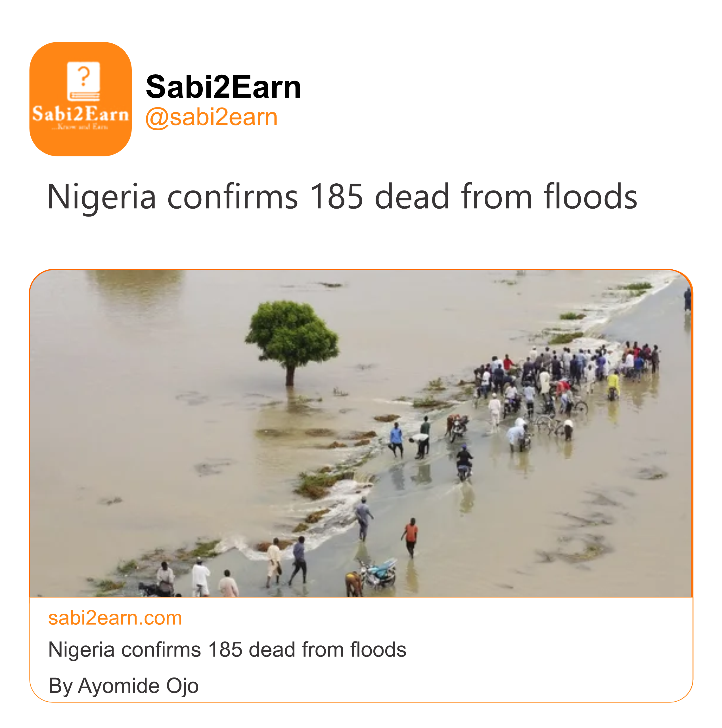Open the card title below the domain
This screenshot has height=728, width=722.
click(227, 649)
